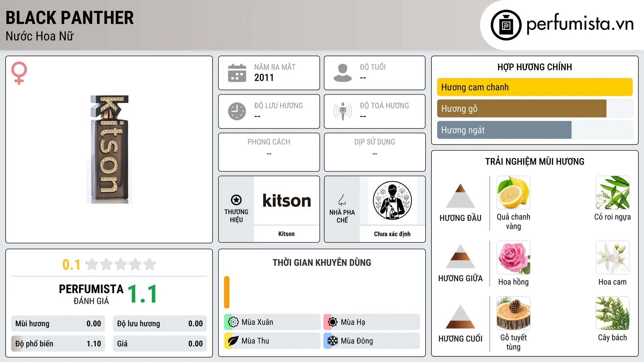This screenshot has width=644, height=362.
Task: Select the Mùa Hạ season button
Action: point(371,322)
